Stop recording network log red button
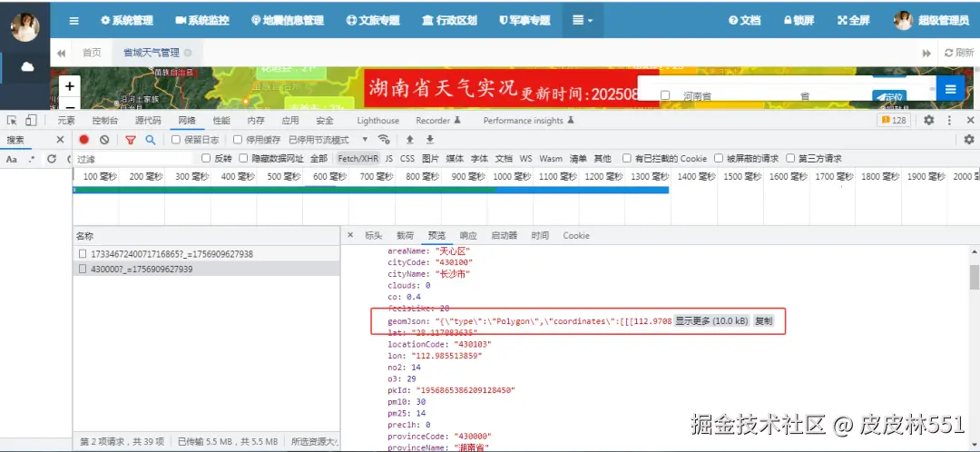This screenshot has height=452, width=980. click(83, 140)
